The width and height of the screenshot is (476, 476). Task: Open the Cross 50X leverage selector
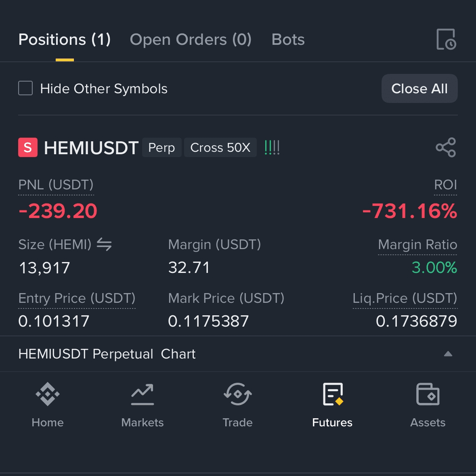[220, 147]
